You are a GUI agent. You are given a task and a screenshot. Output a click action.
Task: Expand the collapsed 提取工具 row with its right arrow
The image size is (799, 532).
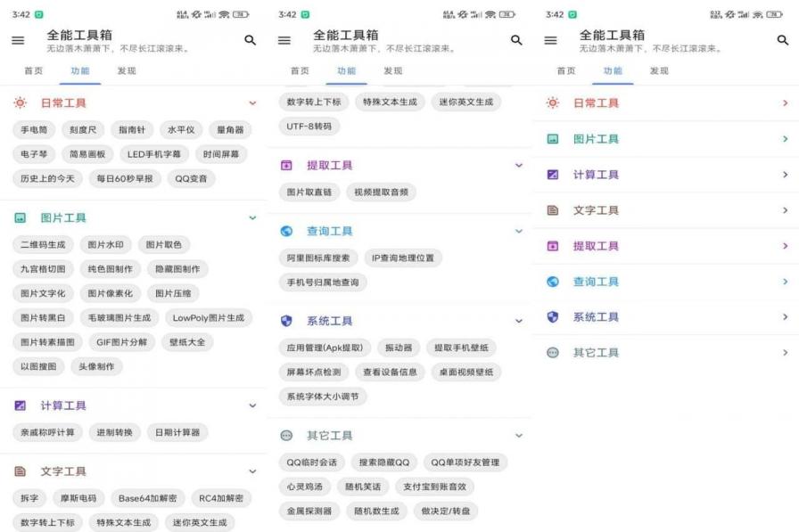click(786, 246)
